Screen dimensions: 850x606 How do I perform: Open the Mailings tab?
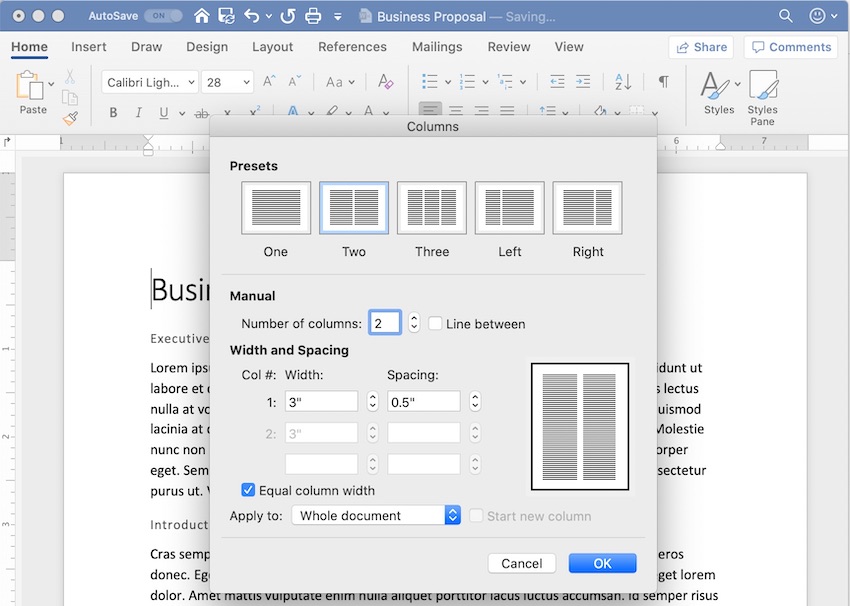tap(437, 46)
